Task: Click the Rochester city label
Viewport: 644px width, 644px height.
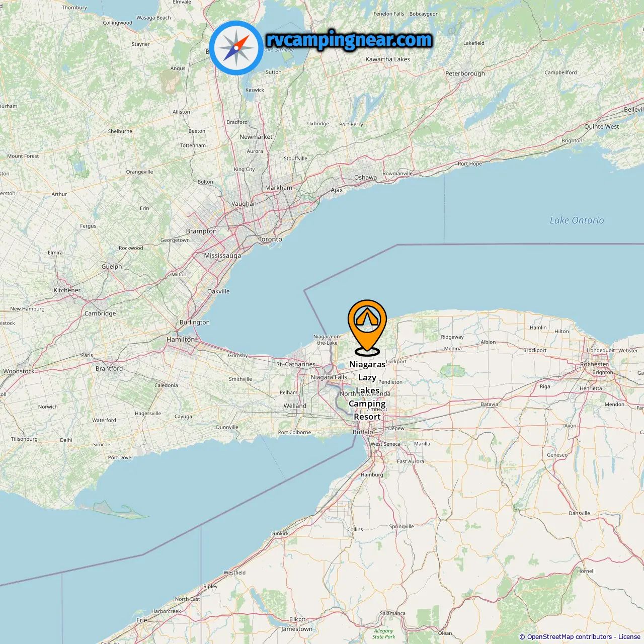Action: [594, 364]
